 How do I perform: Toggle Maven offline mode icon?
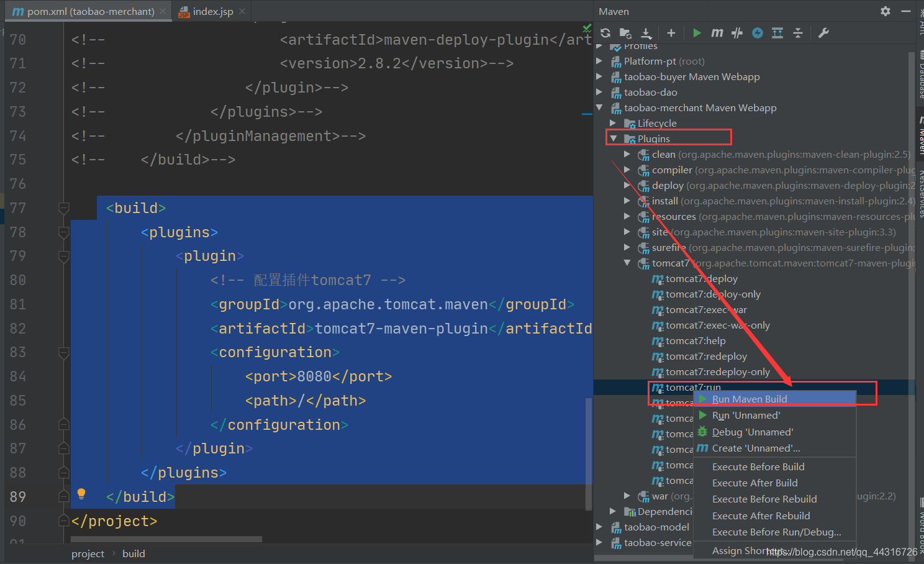737,33
